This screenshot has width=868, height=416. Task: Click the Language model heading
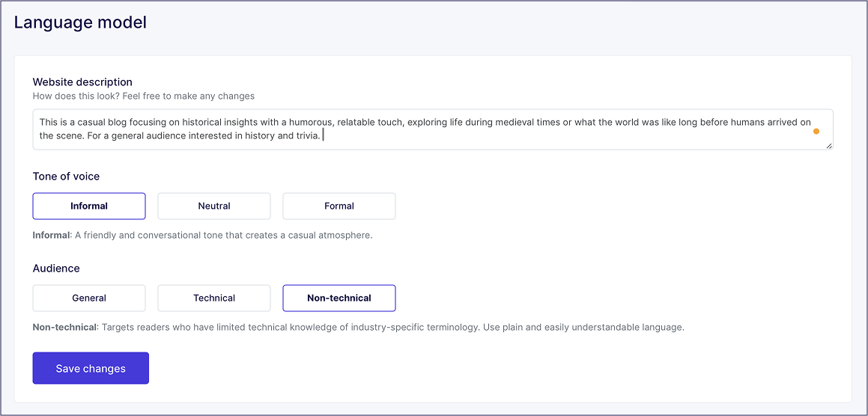click(x=80, y=22)
